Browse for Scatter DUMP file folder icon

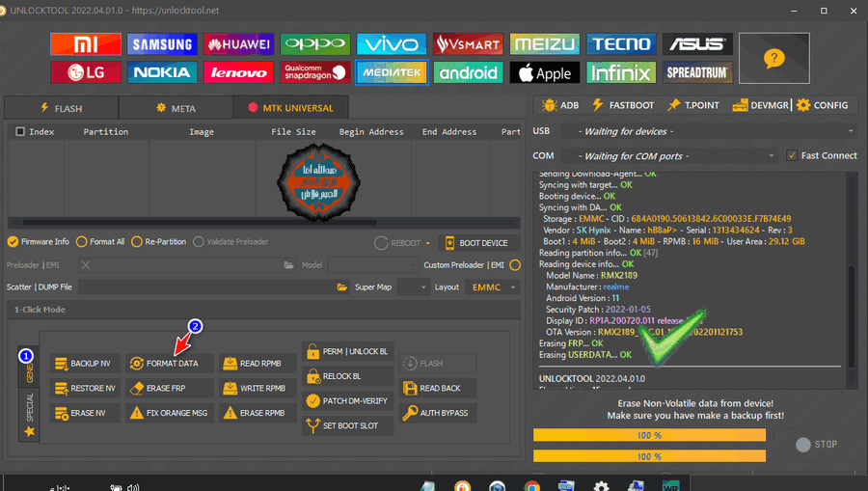coord(342,286)
